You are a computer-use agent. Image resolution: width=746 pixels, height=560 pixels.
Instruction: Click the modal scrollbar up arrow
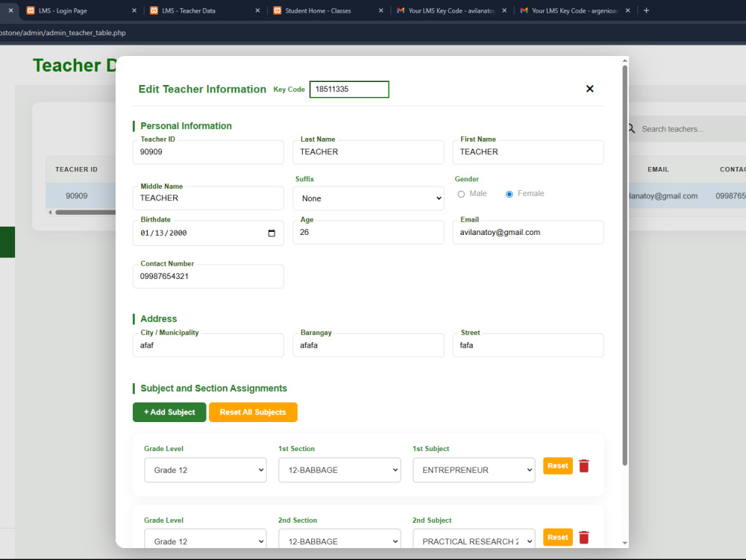624,61
